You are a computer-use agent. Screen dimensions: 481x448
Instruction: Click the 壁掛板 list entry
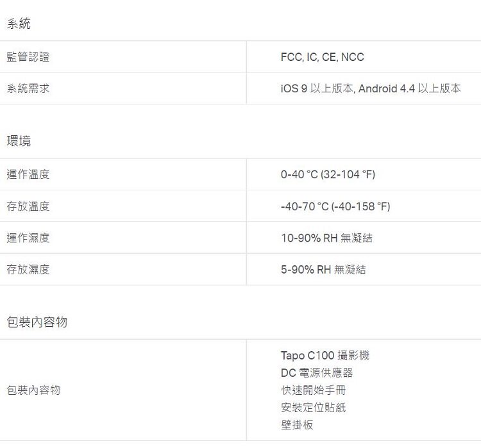(297, 425)
